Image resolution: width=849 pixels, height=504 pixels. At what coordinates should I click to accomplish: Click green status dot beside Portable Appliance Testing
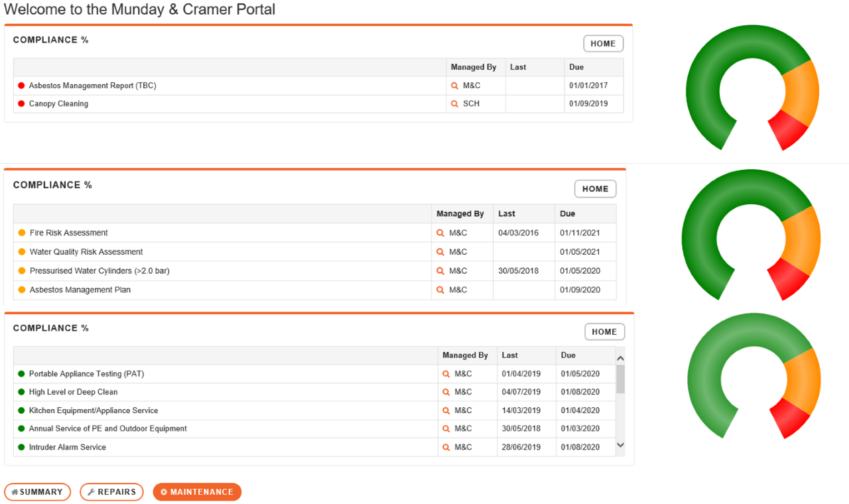click(x=21, y=374)
